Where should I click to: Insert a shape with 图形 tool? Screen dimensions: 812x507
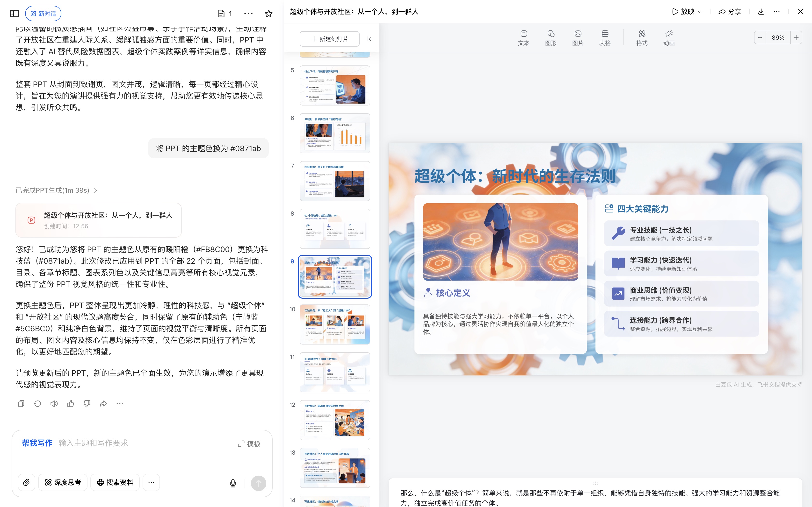pyautogui.click(x=551, y=38)
